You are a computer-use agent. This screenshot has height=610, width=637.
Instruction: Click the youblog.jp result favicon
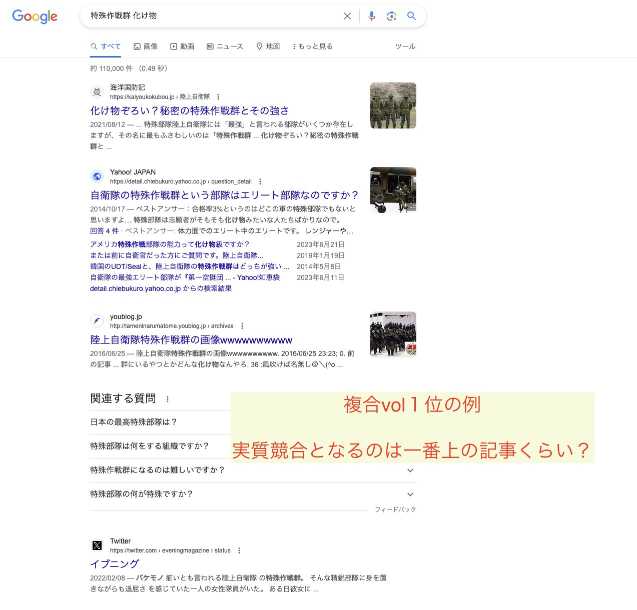point(97,321)
